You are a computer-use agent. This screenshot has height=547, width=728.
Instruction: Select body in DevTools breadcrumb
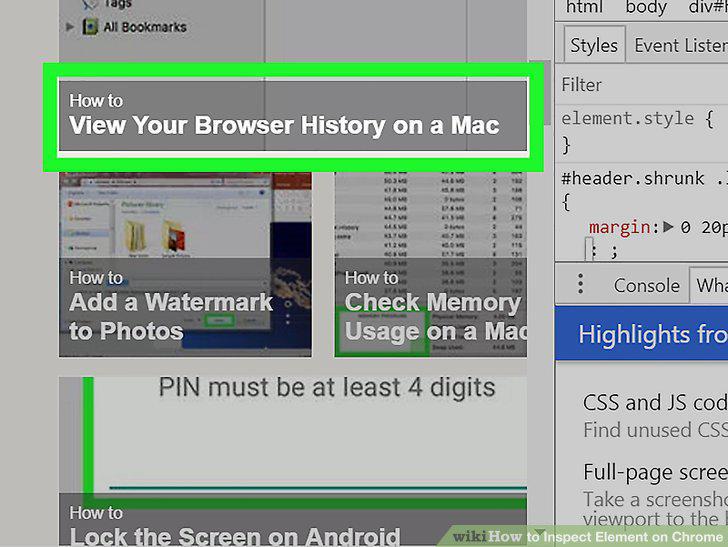[x=646, y=7]
